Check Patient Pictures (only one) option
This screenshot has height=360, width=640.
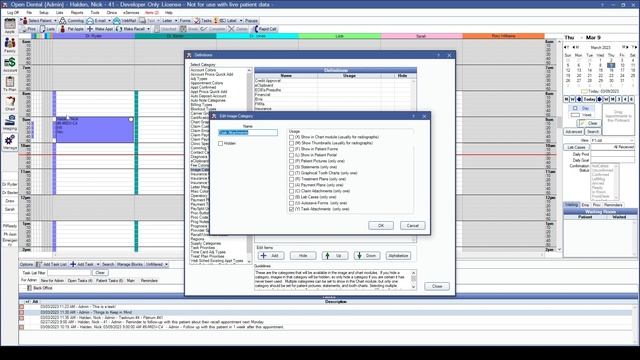(x=291, y=161)
